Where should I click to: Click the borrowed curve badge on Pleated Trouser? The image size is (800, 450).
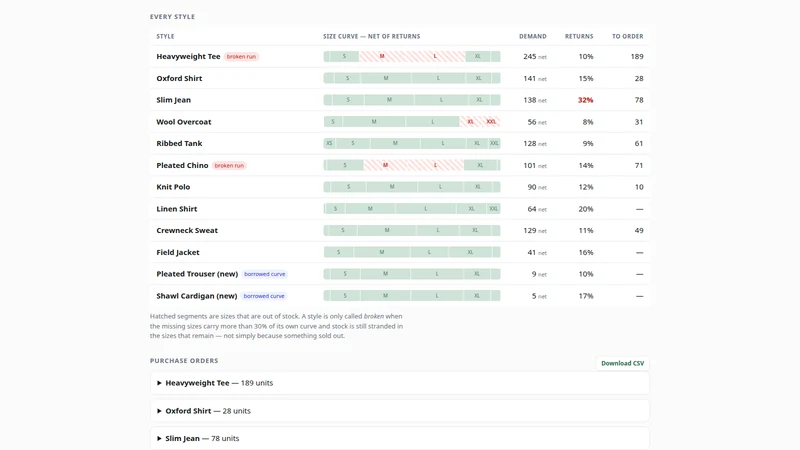pos(264,274)
